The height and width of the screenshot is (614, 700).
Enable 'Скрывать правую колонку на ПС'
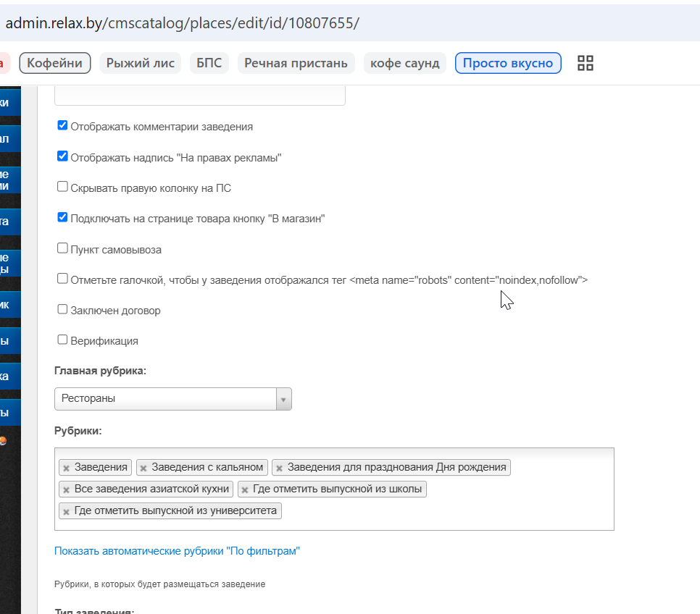click(62, 187)
